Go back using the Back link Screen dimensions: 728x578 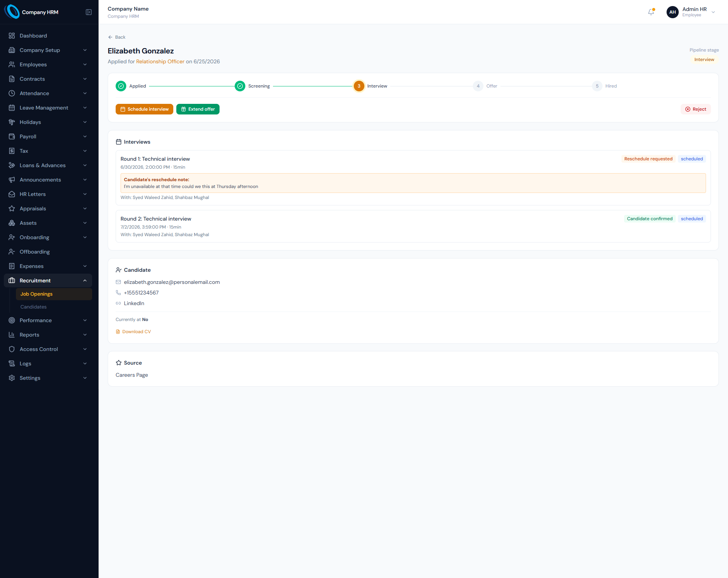point(117,37)
